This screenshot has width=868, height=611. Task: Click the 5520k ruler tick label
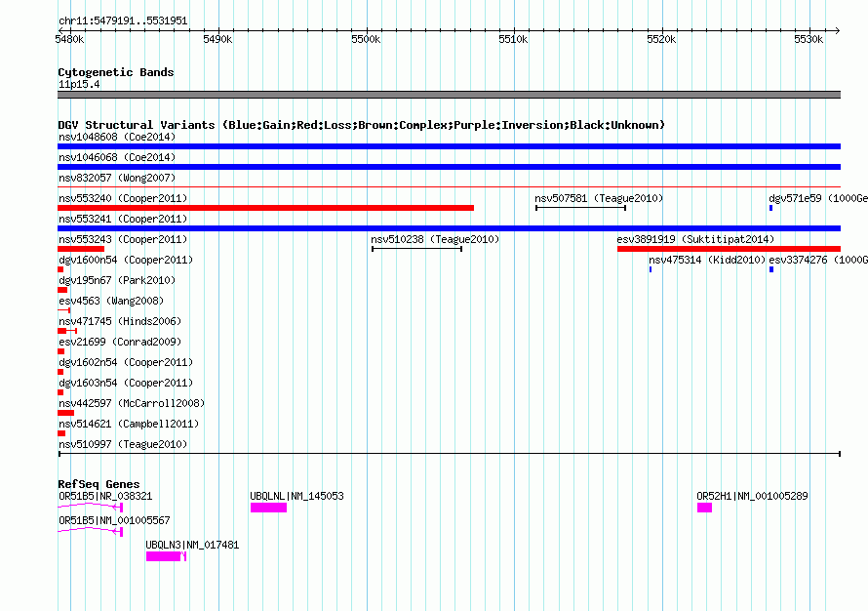coord(661,39)
